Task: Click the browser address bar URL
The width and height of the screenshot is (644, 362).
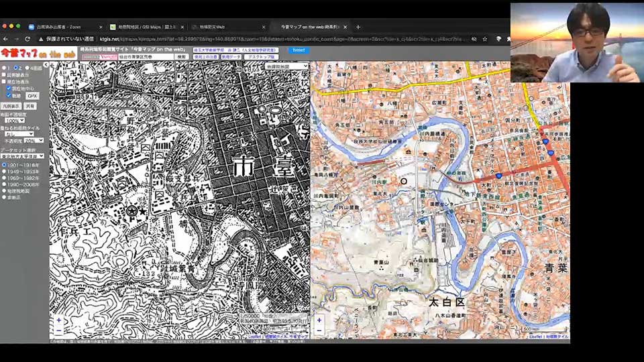Action: tap(283, 39)
